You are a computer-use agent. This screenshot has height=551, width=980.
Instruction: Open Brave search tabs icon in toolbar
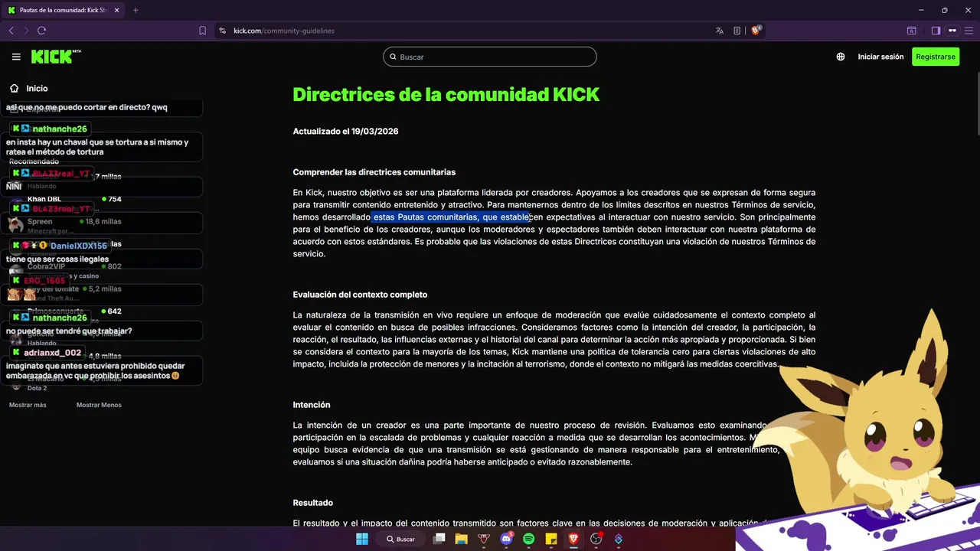(x=912, y=31)
